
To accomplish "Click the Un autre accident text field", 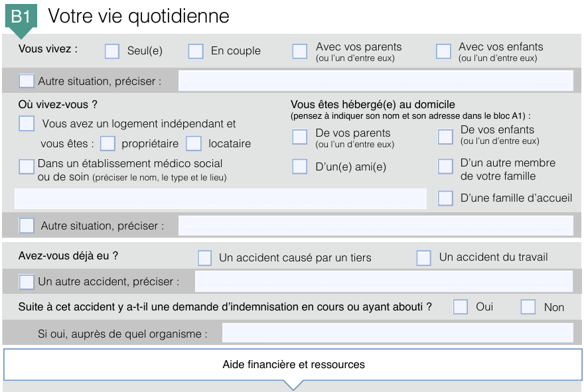I will (x=384, y=281).
